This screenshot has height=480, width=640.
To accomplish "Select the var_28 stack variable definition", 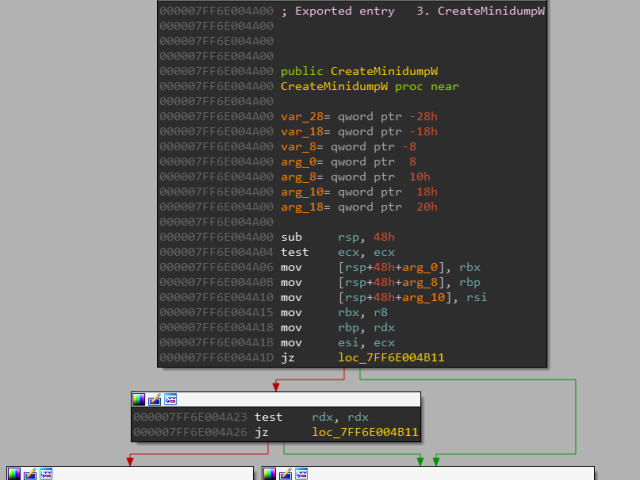I will coord(359,116).
